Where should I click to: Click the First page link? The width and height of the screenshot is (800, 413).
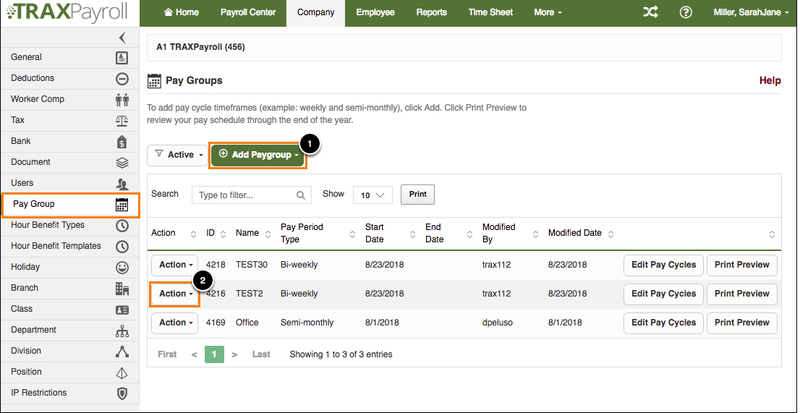167,354
